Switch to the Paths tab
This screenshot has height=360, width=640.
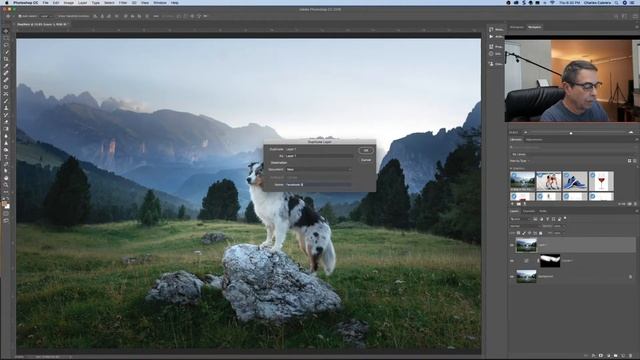pos(543,211)
